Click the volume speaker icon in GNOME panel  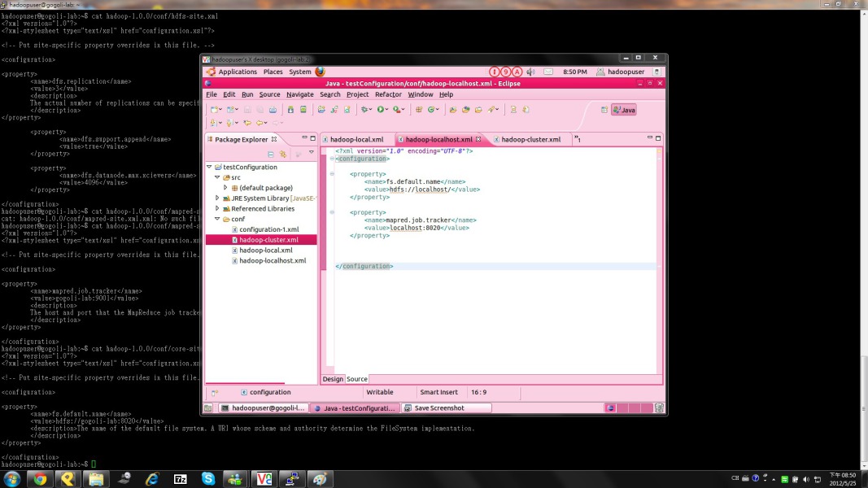530,72
